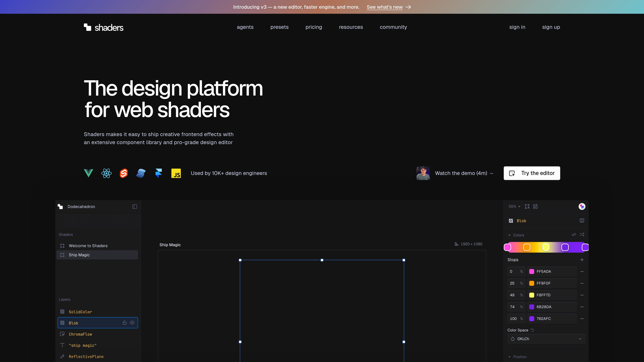The height and width of the screenshot is (362, 644).
Task: Click the React framework logo
Action: [x=106, y=173]
